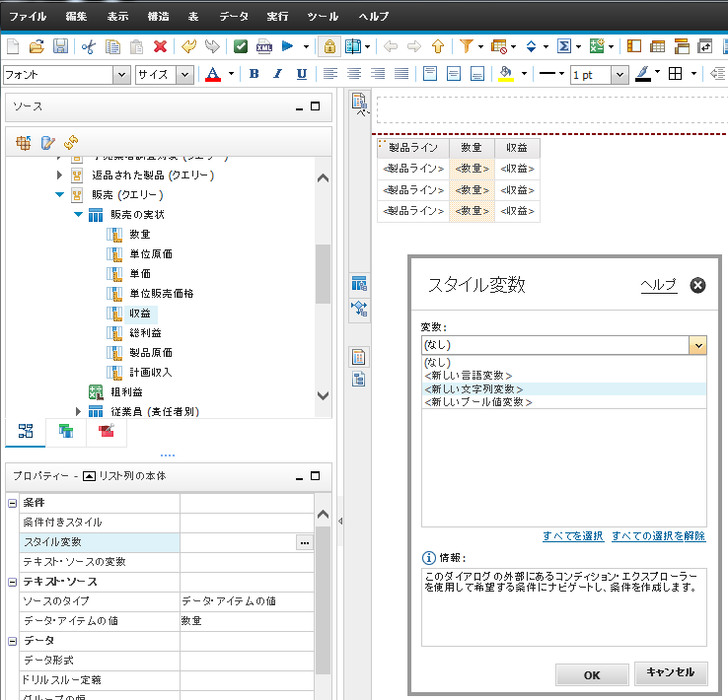
Task: Expand the 返品された製品 (クエリー) node
Action: (x=59, y=175)
